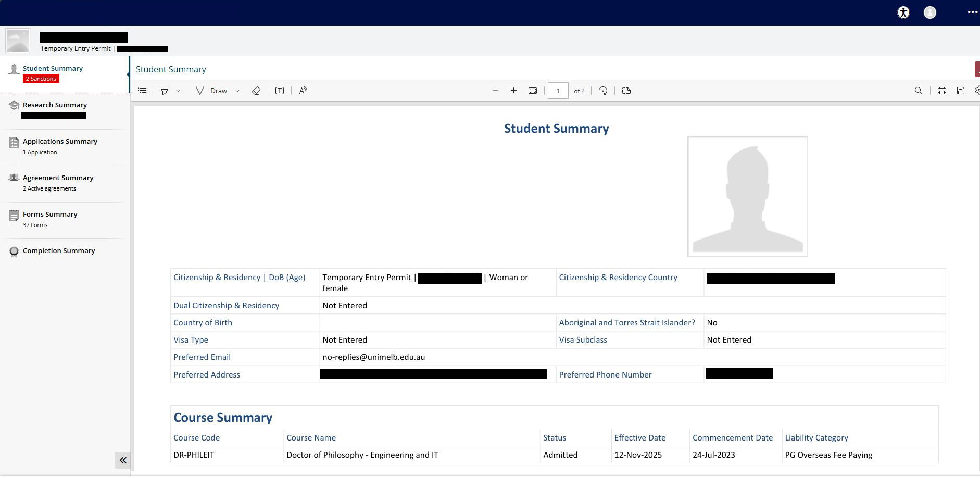The height and width of the screenshot is (478, 980).
Task: Open the Applications Summary sidebar section
Action: pyautogui.click(x=65, y=147)
